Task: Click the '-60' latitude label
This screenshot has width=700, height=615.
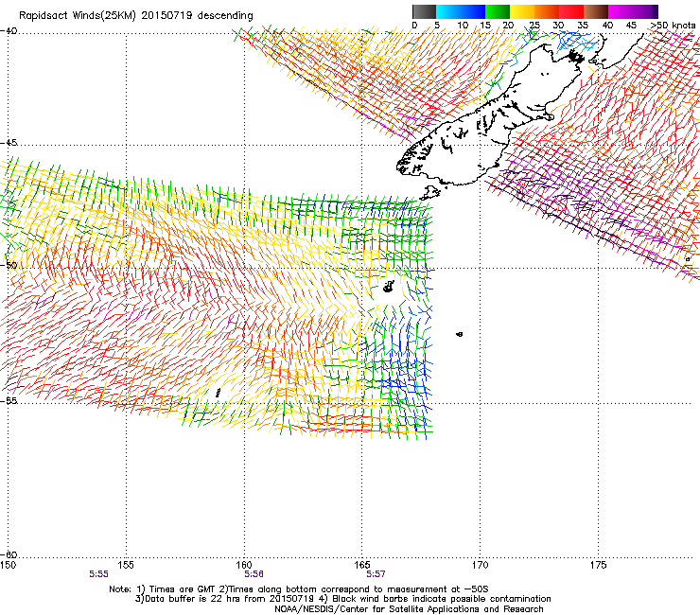Action: click(9, 554)
